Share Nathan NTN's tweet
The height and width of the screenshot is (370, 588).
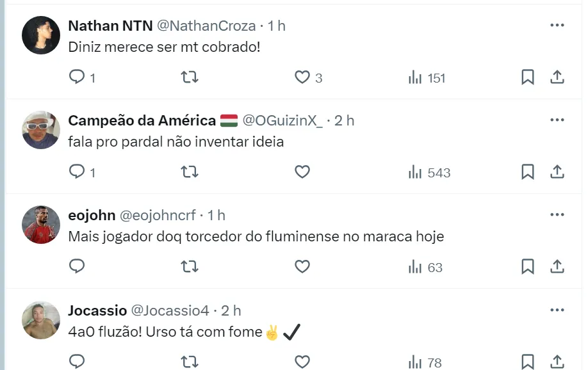point(557,77)
